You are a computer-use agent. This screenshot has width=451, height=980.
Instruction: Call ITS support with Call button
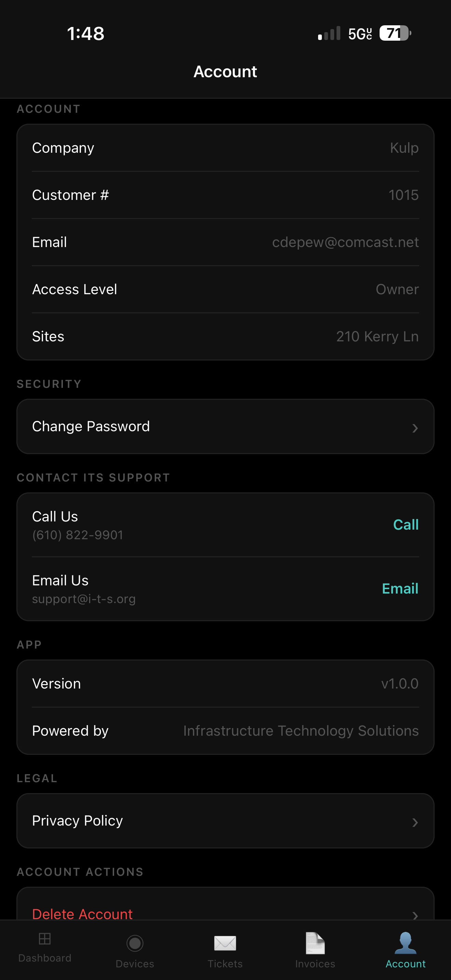(x=406, y=525)
